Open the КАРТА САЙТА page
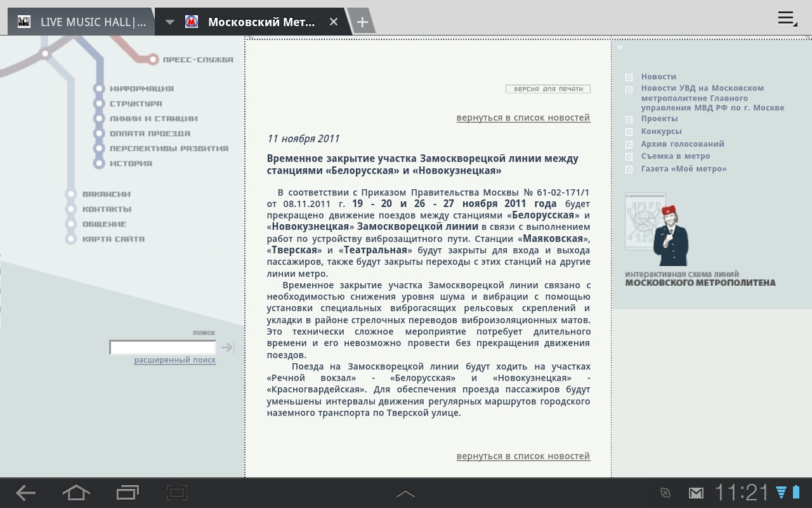 click(x=114, y=239)
